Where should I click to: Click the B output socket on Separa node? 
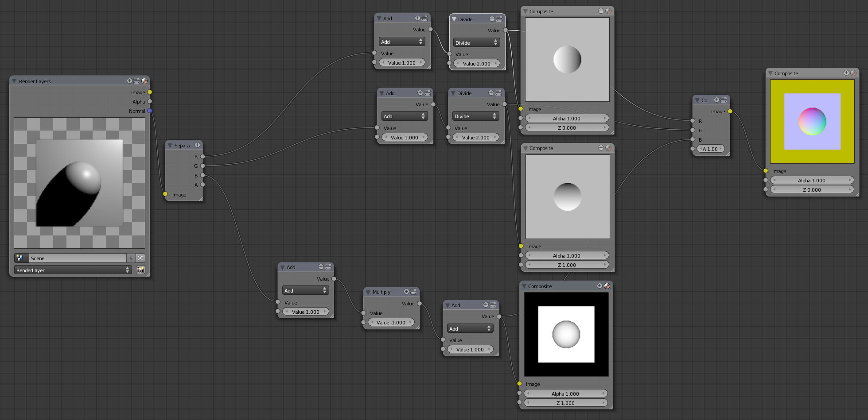tap(202, 175)
